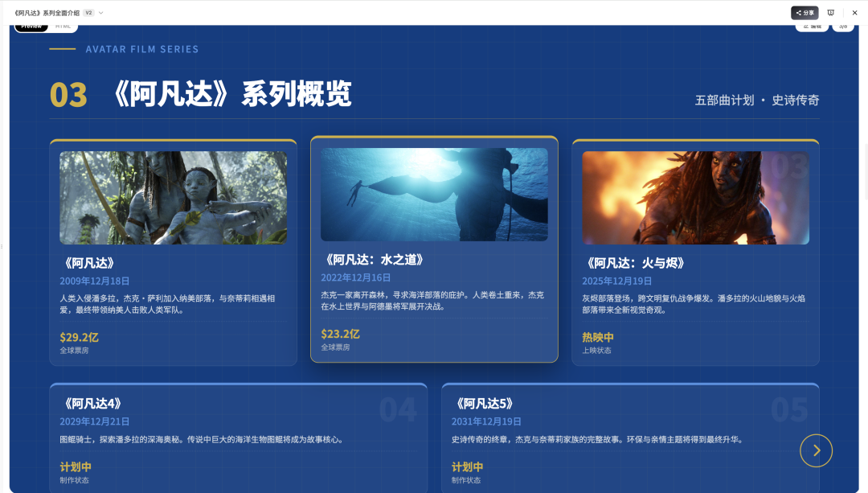Click the 编辑 edit button
Image resolution: width=868 pixels, height=493 pixels.
pyautogui.click(x=812, y=27)
